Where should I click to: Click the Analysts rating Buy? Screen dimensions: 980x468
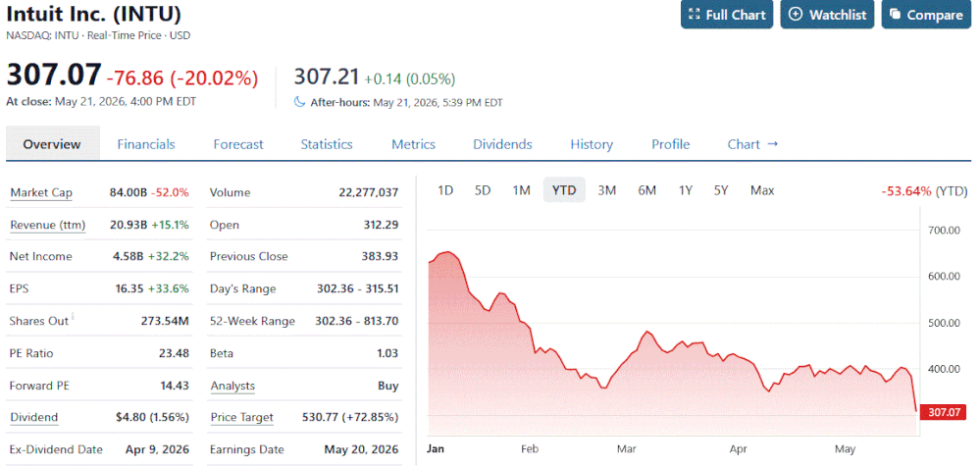tap(388, 386)
